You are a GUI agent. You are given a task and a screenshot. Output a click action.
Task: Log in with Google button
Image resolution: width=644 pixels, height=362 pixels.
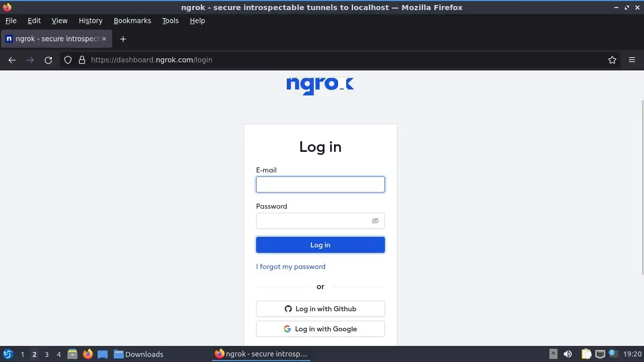tap(320, 329)
